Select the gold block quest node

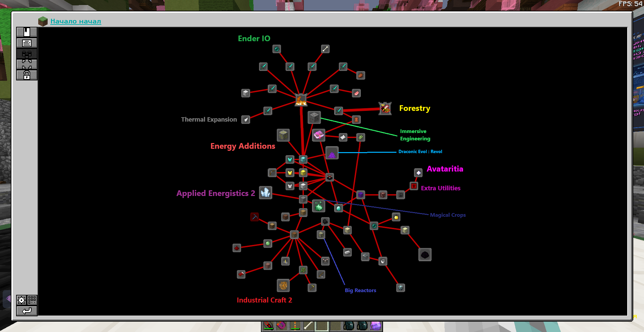[x=303, y=173]
